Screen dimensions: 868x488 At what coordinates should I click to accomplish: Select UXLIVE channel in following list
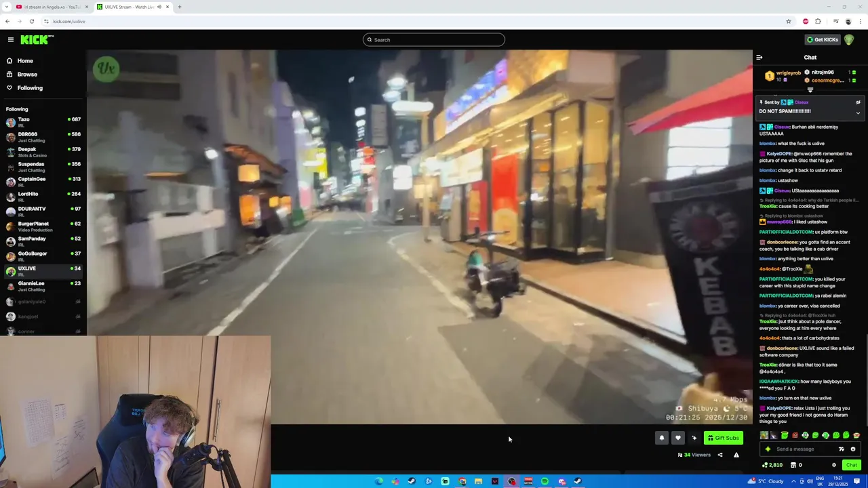pos(43,271)
